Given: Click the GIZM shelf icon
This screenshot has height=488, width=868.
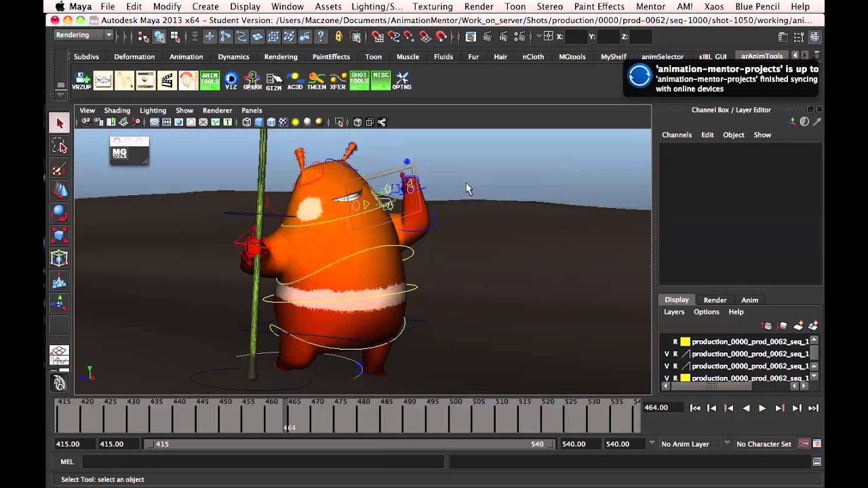Looking at the screenshot, I should coord(274,81).
